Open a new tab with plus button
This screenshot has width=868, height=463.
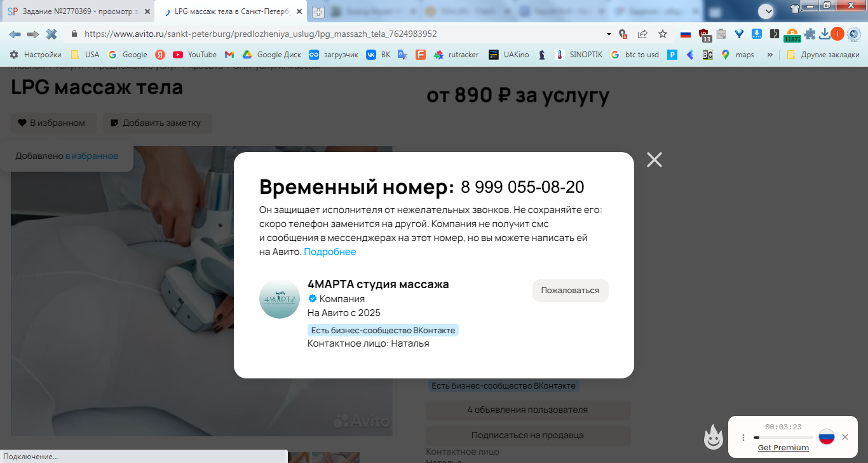pos(318,11)
